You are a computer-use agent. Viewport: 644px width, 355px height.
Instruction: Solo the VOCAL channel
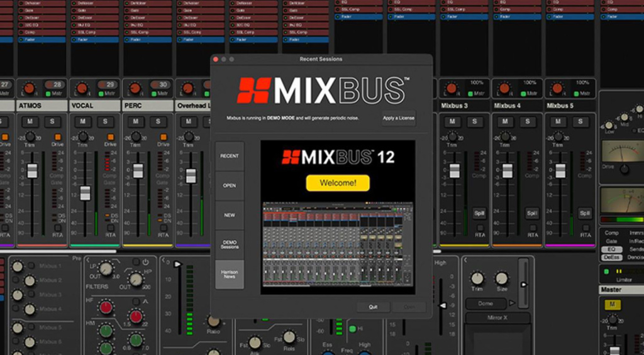(x=105, y=121)
